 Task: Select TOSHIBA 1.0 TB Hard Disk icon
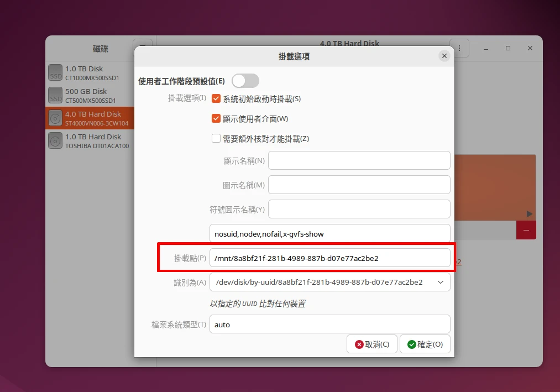pos(55,141)
